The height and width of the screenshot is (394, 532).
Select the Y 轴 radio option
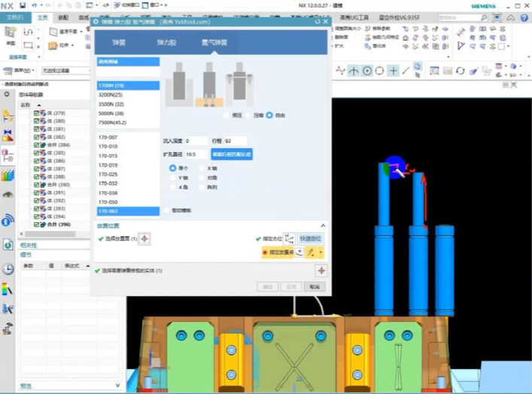(x=172, y=178)
